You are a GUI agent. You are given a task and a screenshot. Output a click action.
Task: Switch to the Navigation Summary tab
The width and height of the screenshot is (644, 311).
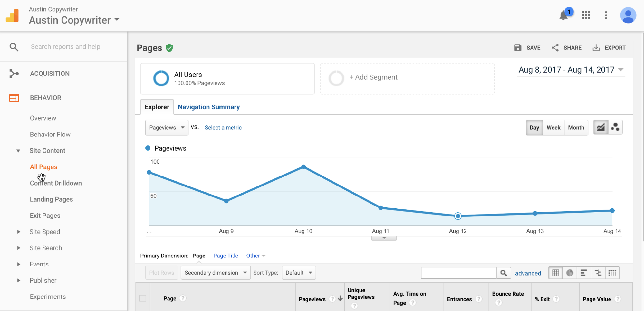(208, 107)
